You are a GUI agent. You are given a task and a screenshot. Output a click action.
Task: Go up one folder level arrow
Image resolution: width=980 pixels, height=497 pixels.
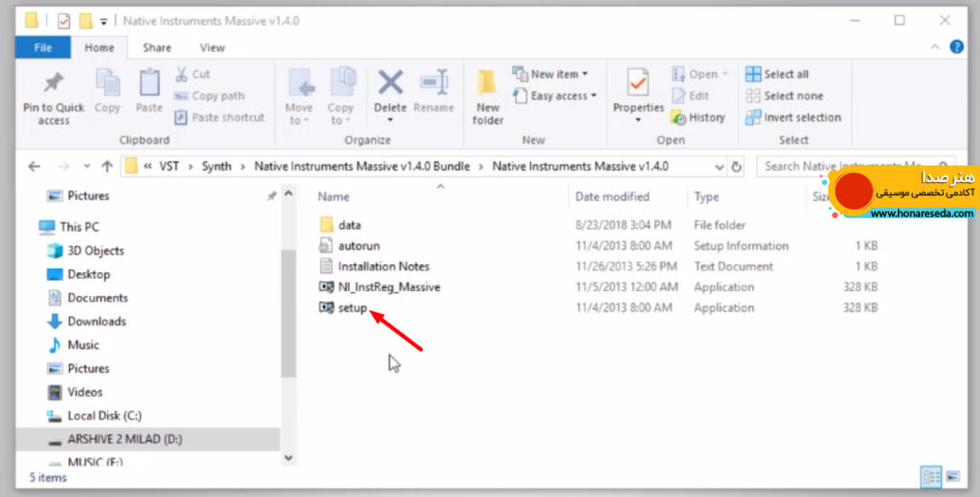(107, 167)
